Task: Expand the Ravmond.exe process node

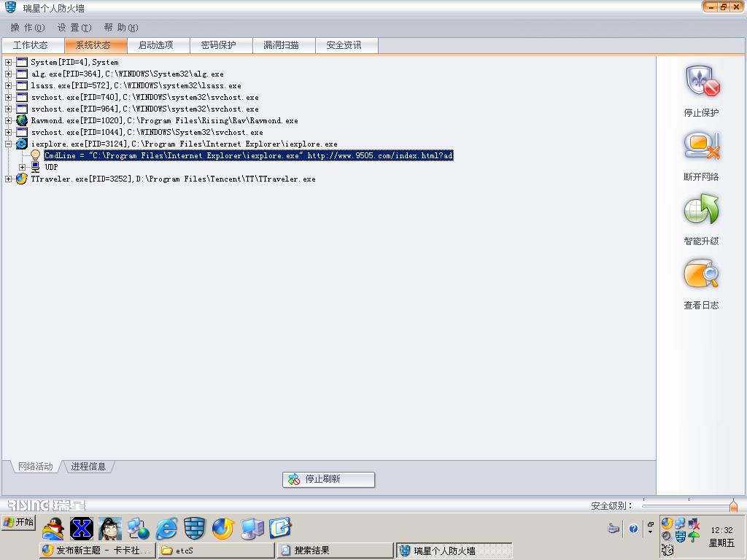Action: (x=9, y=120)
